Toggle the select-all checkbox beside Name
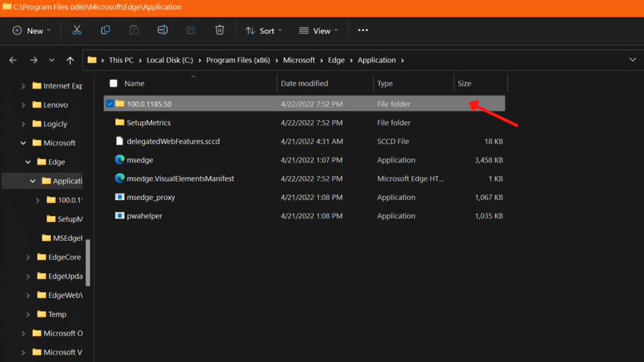The height and width of the screenshot is (362, 644). tap(113, 84)
